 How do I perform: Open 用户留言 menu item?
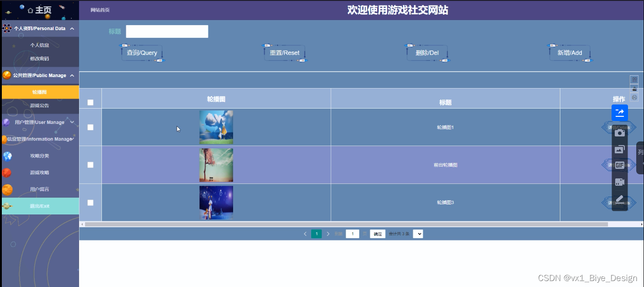pos(40,189)
